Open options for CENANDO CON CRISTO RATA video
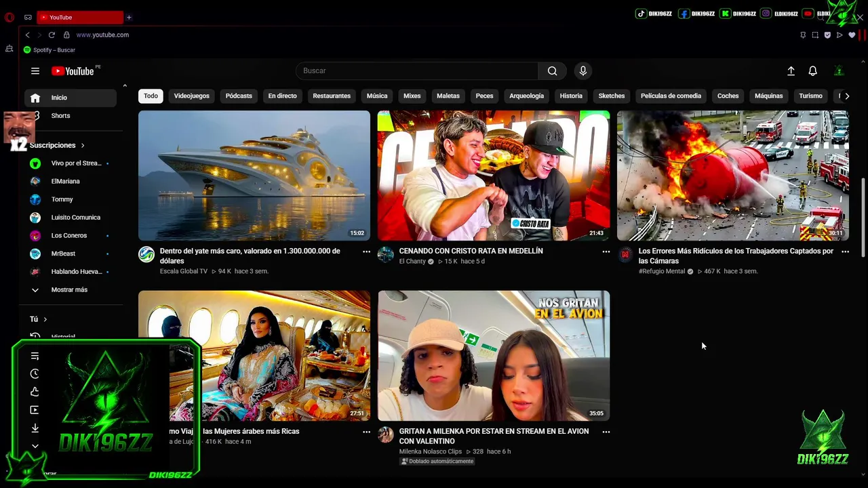868x488 pixels. pos(606,251)
